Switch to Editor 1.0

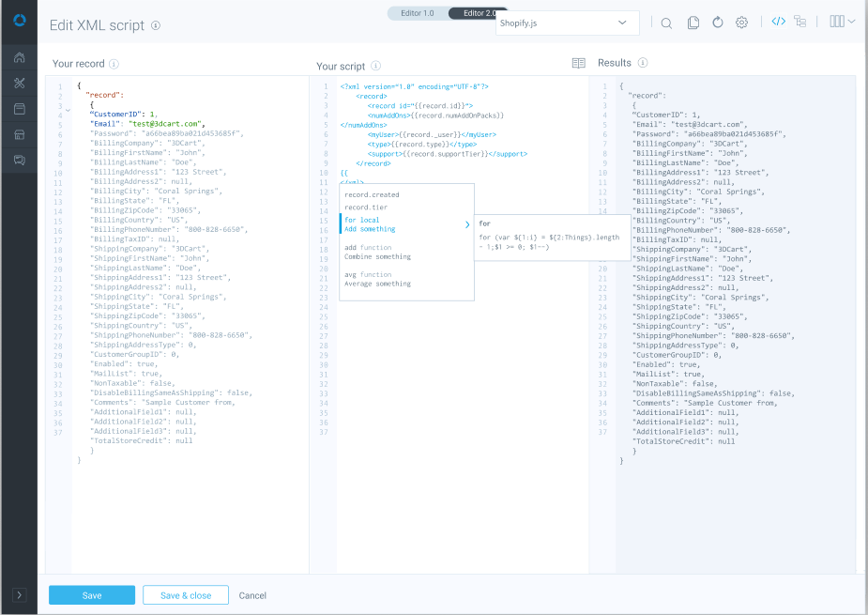[x=418, y=13]
